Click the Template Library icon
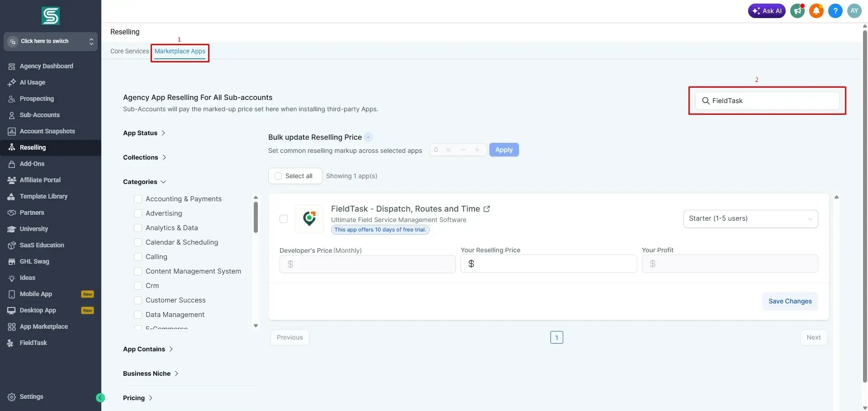 tap(12, 197)
